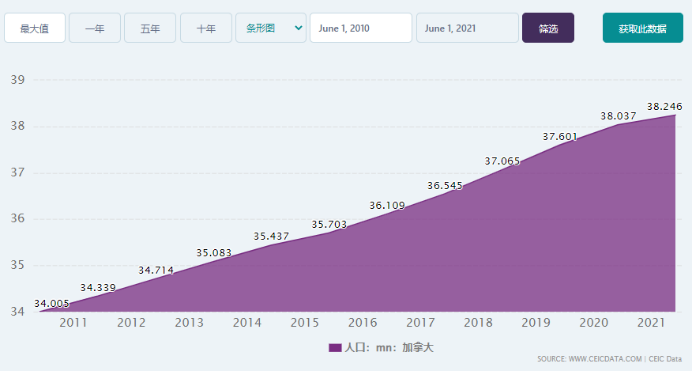
Task: Click the 2013 x-axis label
Action: point(189,323)
